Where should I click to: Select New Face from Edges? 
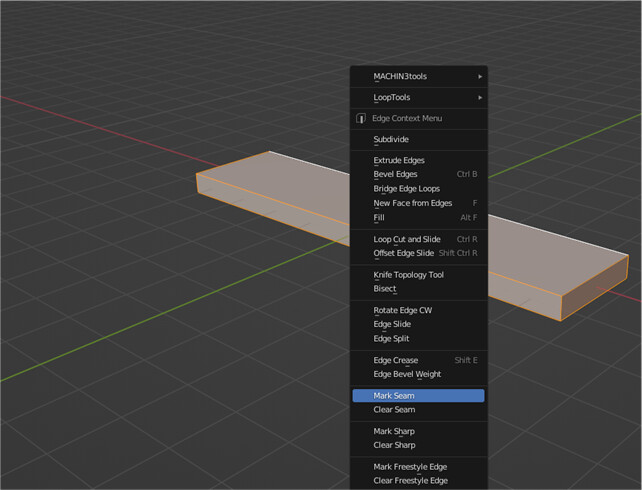click(418, 203)
